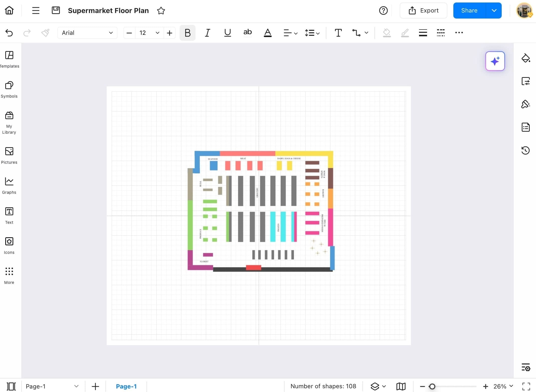Screen dimensions: 536x392
Task: Launch the AI assistant sparkle button
Action: tap(495, 61)
